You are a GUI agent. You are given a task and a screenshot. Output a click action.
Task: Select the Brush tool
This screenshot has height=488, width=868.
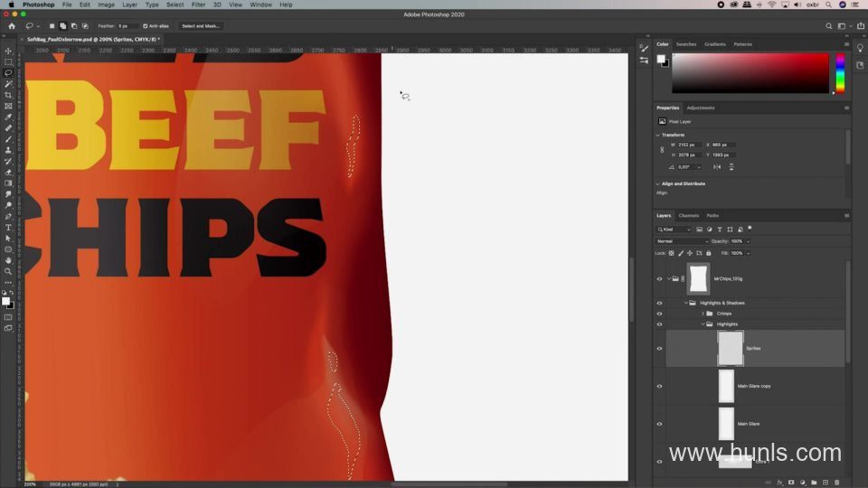tap(8, 139)
